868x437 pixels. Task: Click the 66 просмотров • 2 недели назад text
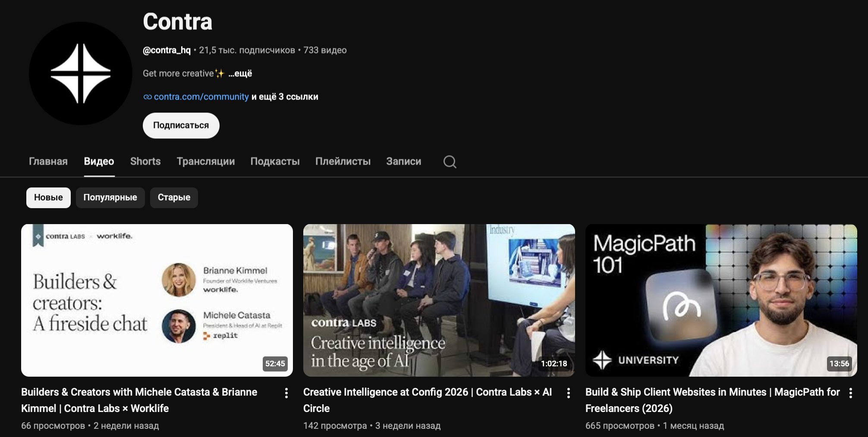(x=90, y=426)
